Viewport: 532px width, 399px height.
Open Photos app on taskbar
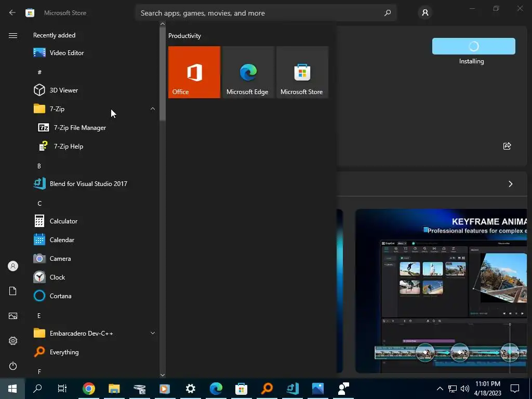click(318, 389)
